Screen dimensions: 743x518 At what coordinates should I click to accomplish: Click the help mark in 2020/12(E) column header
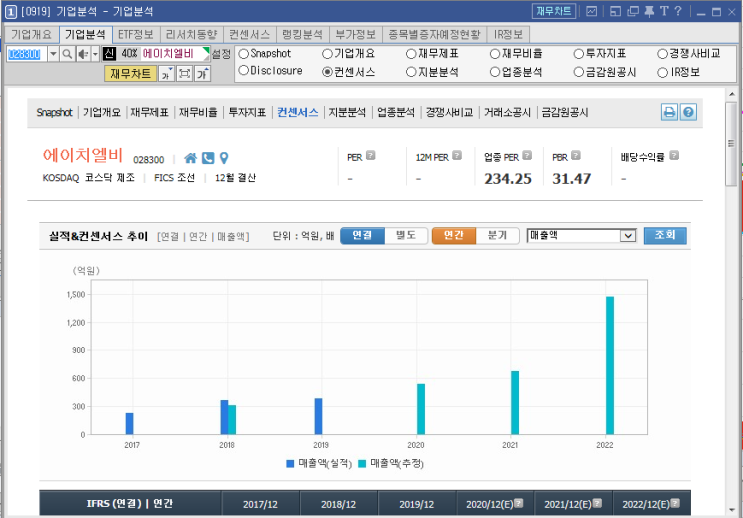pyautogui.click(x=519, y=503)
